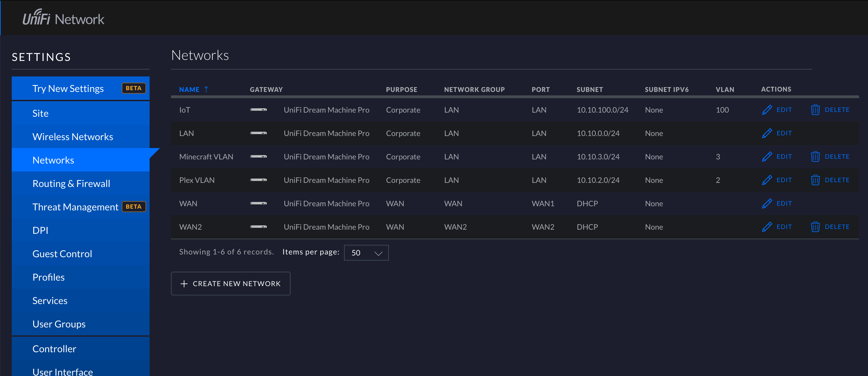Viewport: 868px width, 376px height.
Task: Click the pencil edit icon for WAN row
Action: (767, 203)
